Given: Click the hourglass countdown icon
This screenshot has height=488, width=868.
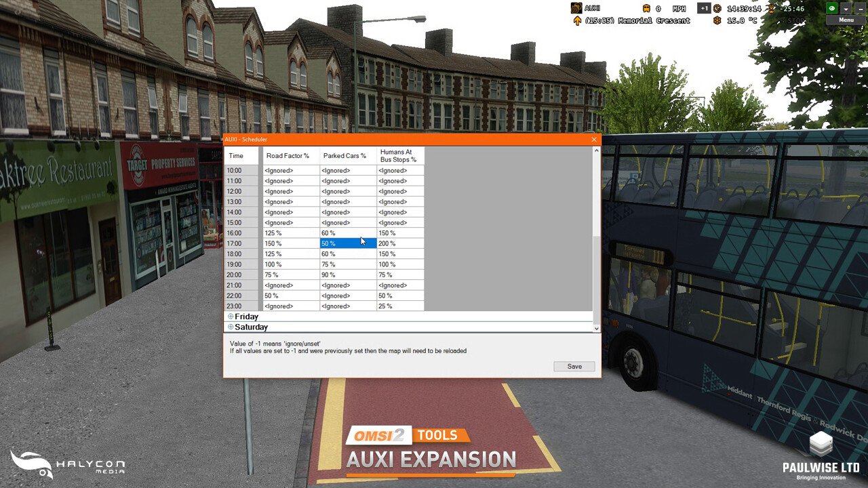Looking at the screenshot, I should (x=772, y=8).
